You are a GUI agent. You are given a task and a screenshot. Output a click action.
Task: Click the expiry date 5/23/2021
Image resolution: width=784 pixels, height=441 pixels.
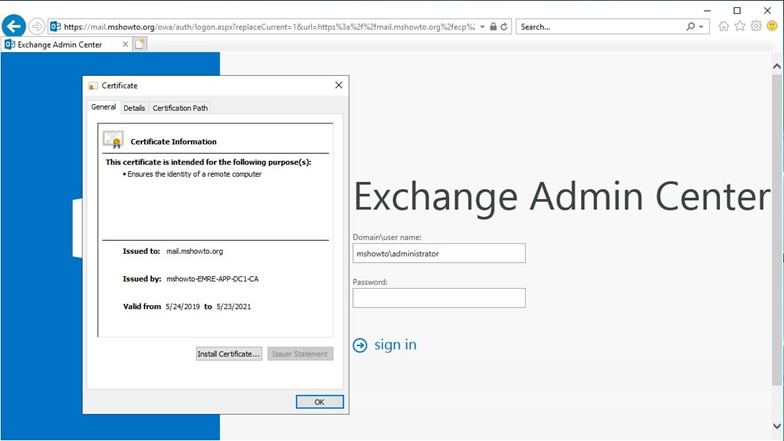(234, 306)
